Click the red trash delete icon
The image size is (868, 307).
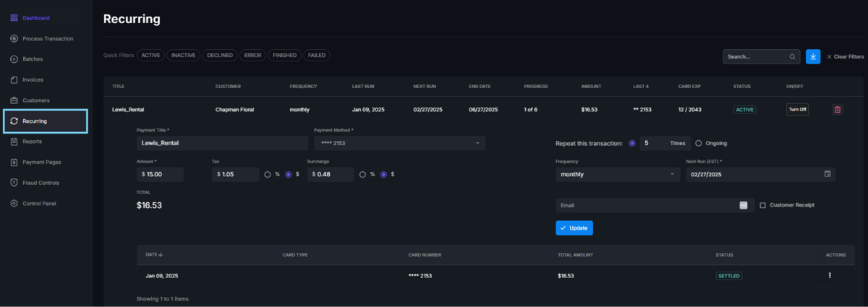point(837,110)
